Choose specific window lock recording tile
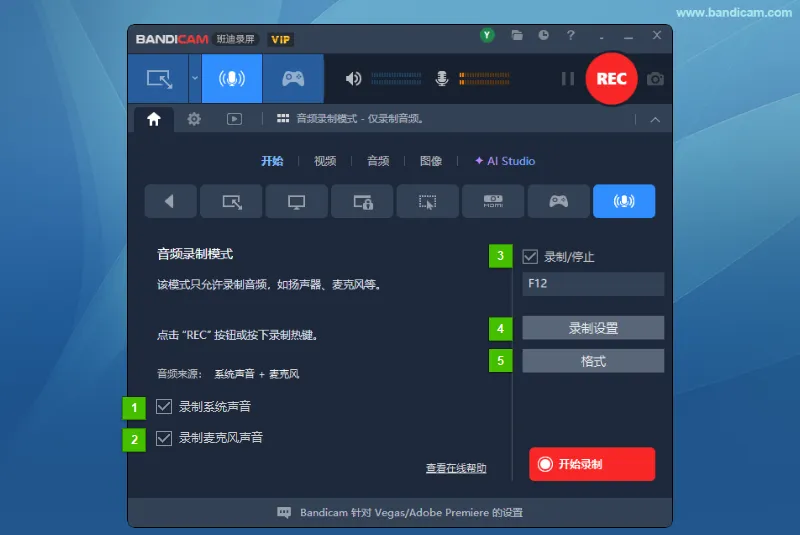This screenshot has height=535, width=800. [362, 201]
